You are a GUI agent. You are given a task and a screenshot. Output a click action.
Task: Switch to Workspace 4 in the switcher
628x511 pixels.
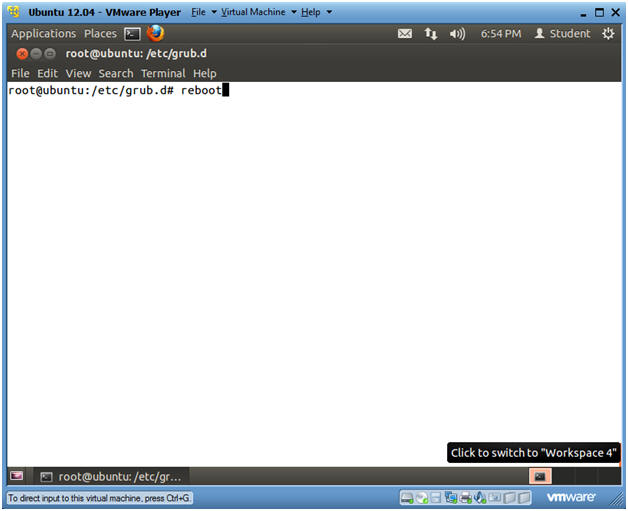610,476
